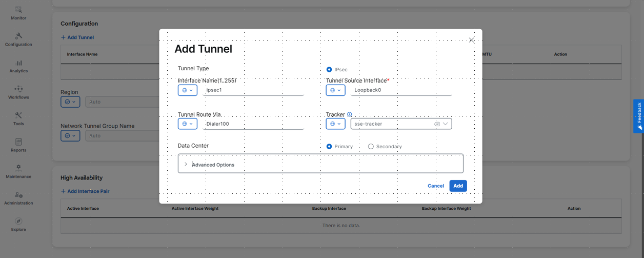The width and height of the screenshot is (644, 258).
Task: Open Reports in the sidebar
Action: [18, 145]
